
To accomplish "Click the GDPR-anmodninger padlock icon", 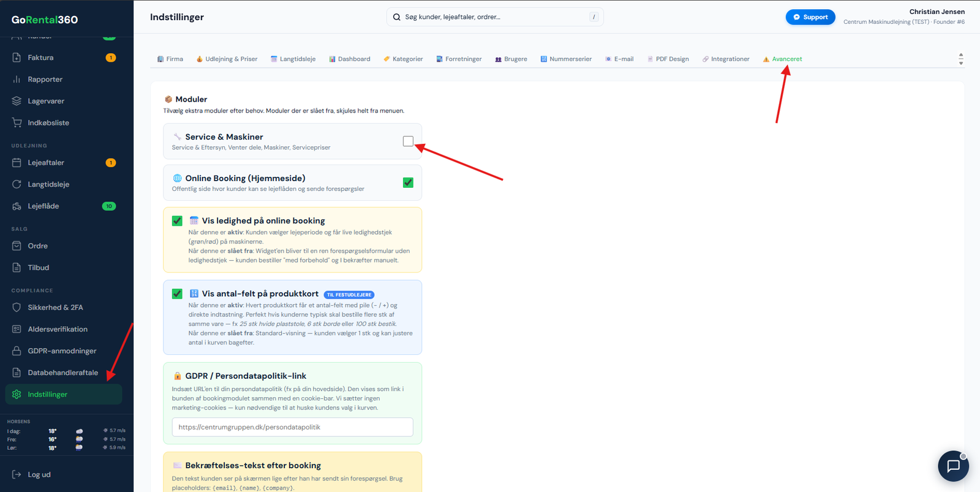I will point(17,351).
